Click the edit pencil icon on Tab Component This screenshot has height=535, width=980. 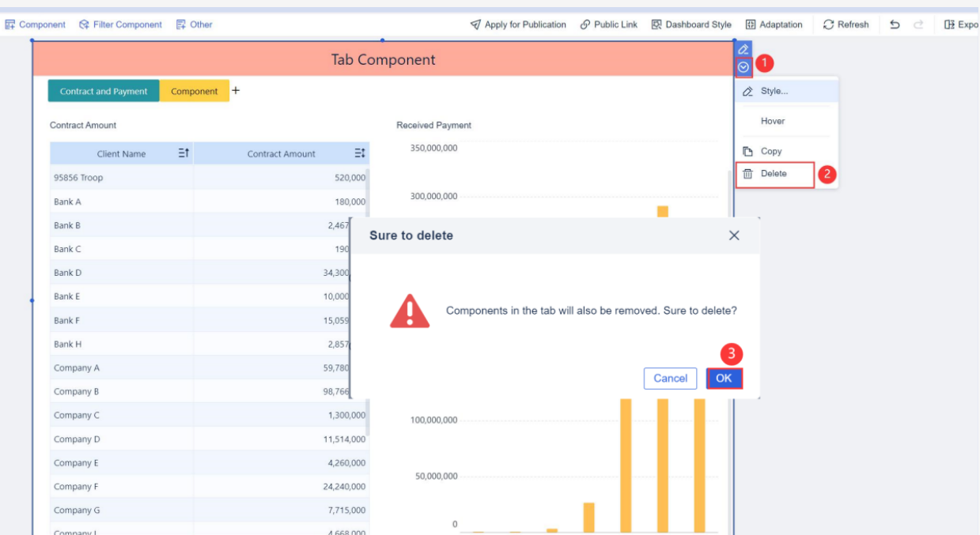743,49
